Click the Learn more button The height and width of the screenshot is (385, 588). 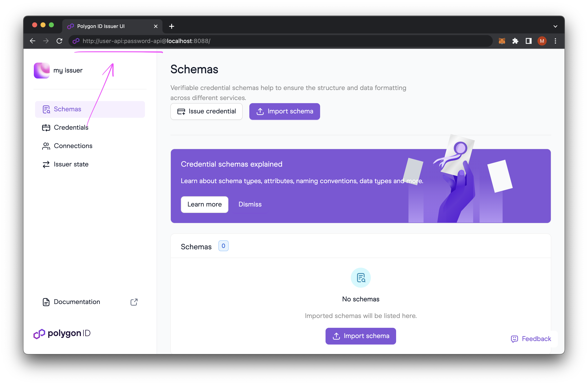click(x=204, y=204)
